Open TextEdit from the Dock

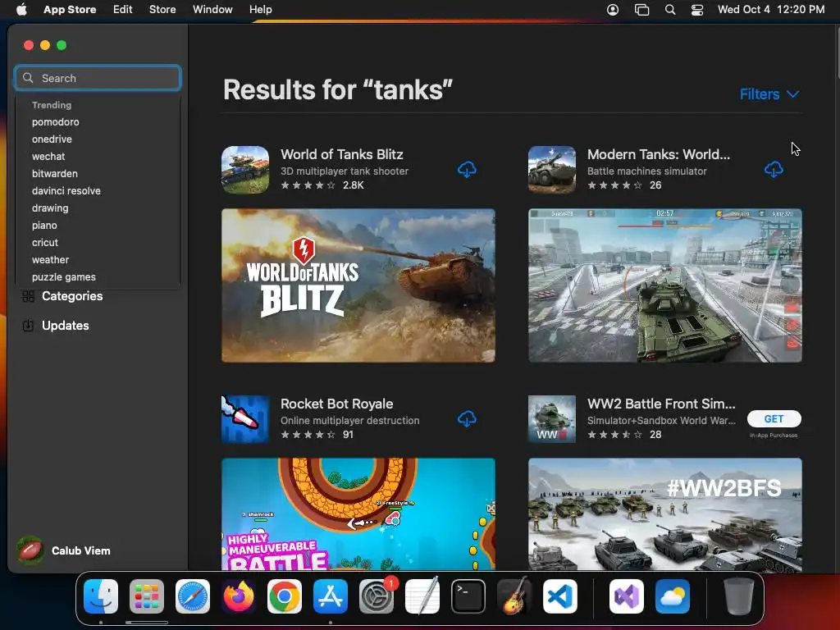tap(422, 596)
